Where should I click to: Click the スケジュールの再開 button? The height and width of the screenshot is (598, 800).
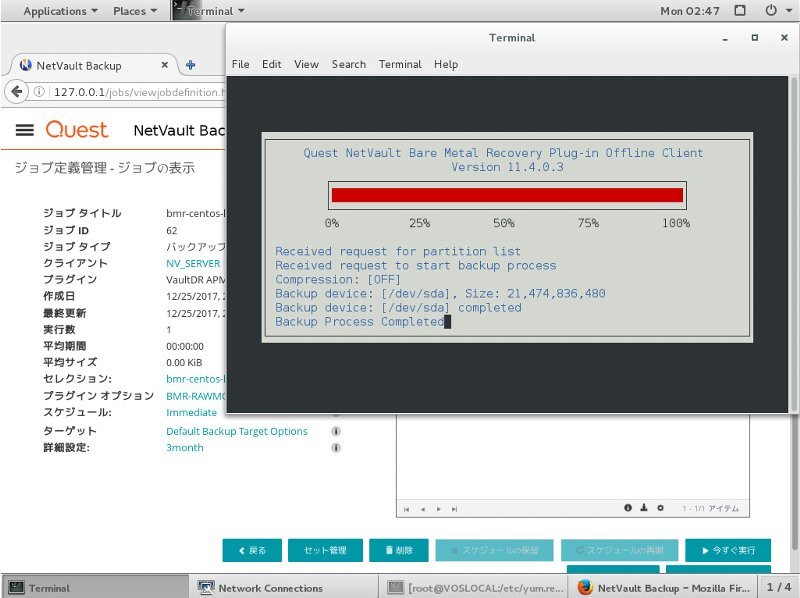pyautogui.click(x=619, y=550)
